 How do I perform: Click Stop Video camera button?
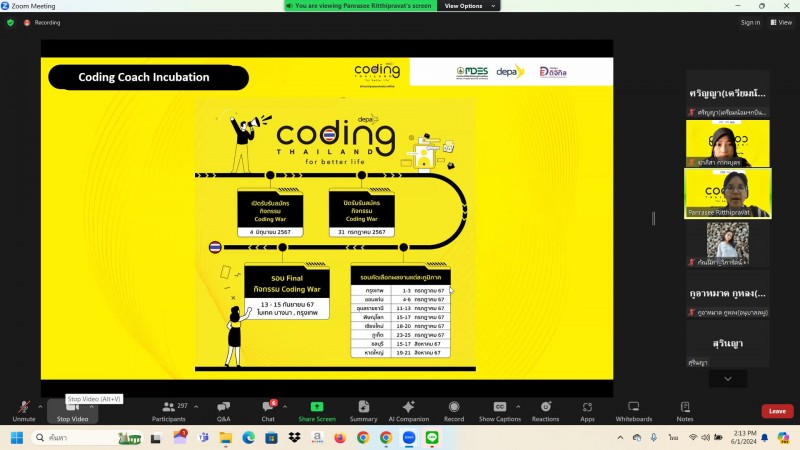[72, 411]
